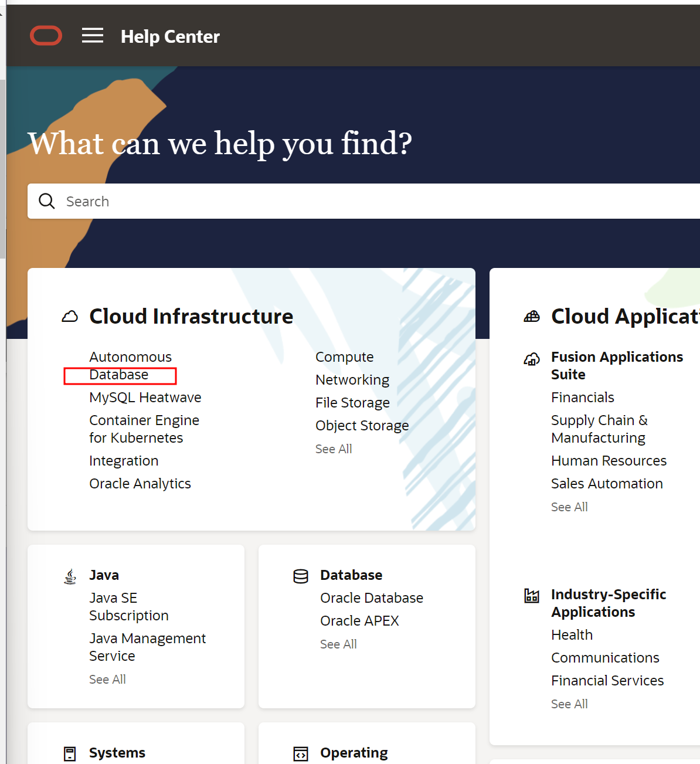Viewport: 700px width, 764px height.
Task: Open the Financial Services link
Action: coord(607,681)
